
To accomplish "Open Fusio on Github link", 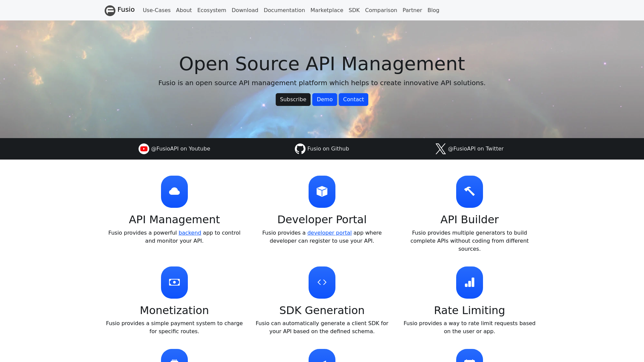I will pyautogui.click(x=328, y=149).
